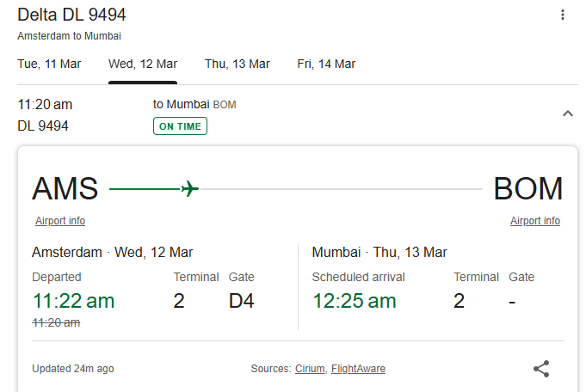This screenshot has height=392, width=586.
Task: Open the three-dot more options menu
Action: click(x=563, y=15)
